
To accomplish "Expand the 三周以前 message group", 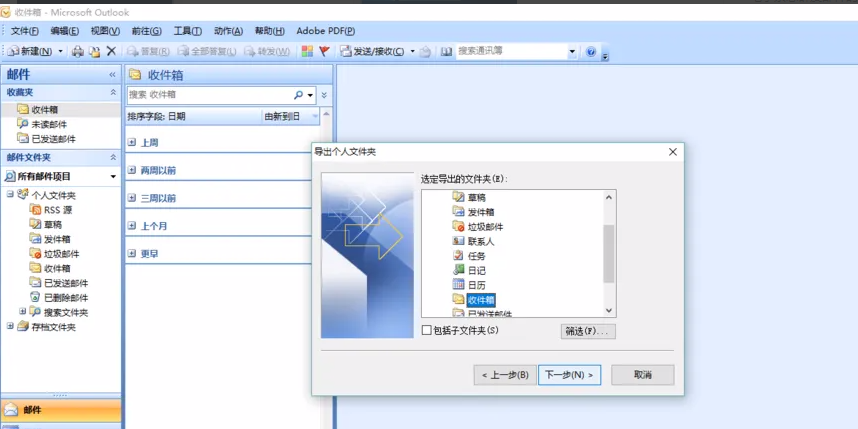I will [131, 198].
